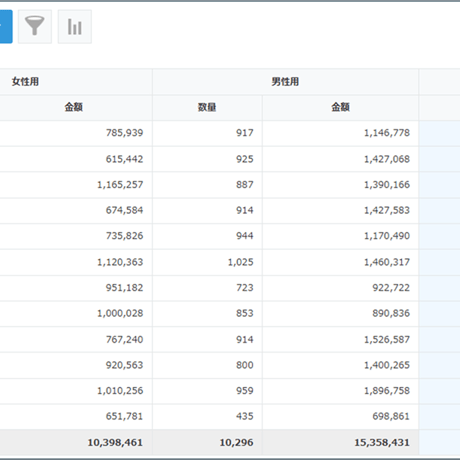
Task: Open the filter funnel icon
Action: tap(35, 27)
